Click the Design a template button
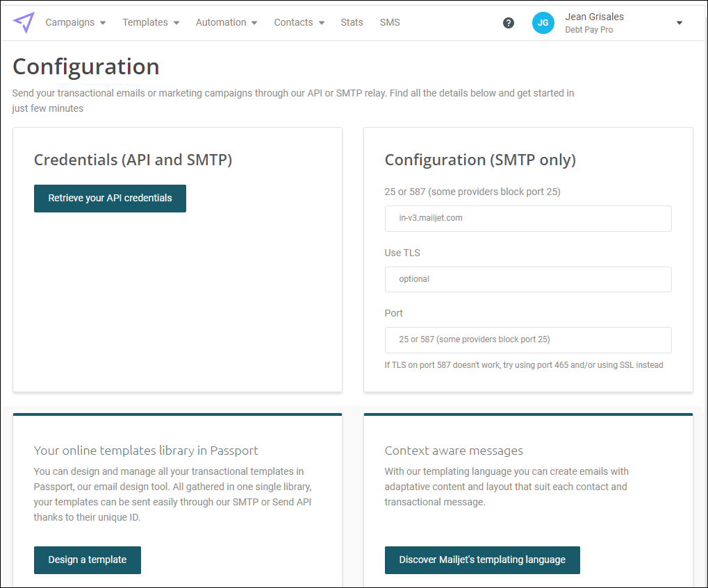708x588 pixels. pyautogui.click(x=87, y=560)
